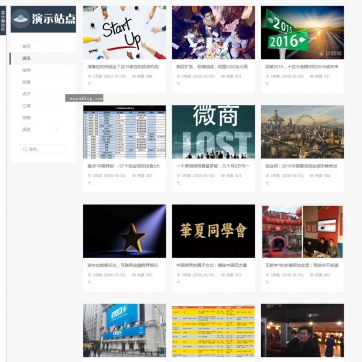Click the magnifier icon in the search box

(x=25, y=149)
